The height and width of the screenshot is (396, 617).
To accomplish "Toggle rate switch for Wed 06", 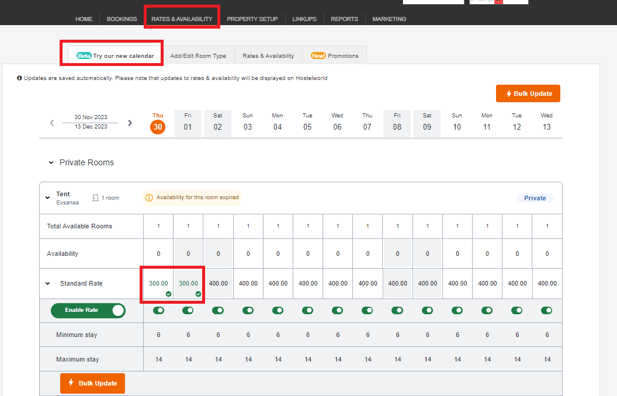I will [338, 311].
